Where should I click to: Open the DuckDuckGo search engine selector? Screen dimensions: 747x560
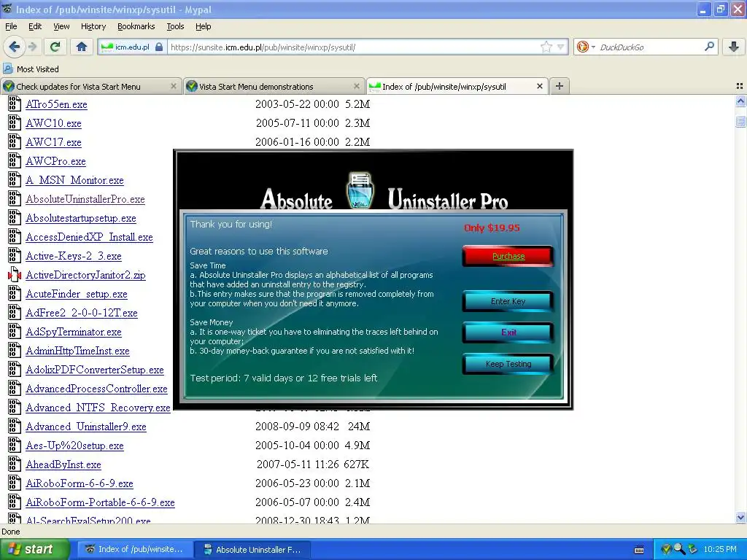[586, 47]
